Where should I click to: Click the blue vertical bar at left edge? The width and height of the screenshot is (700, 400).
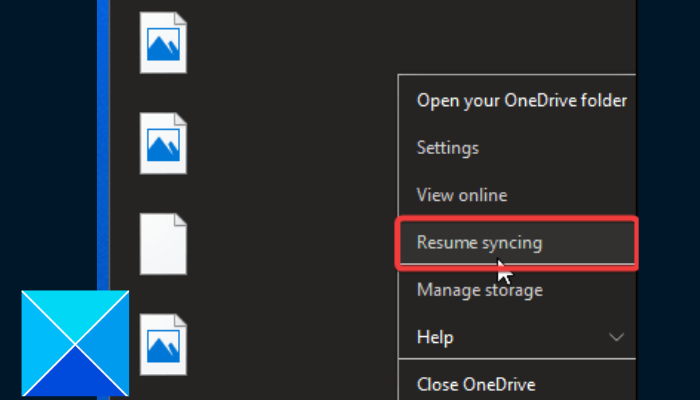103,150
